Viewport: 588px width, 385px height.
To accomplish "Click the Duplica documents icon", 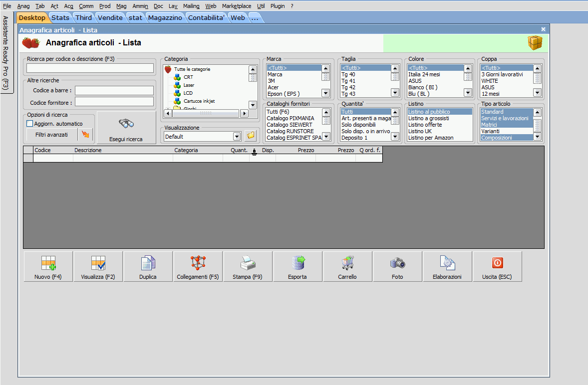I will [148, 263].
